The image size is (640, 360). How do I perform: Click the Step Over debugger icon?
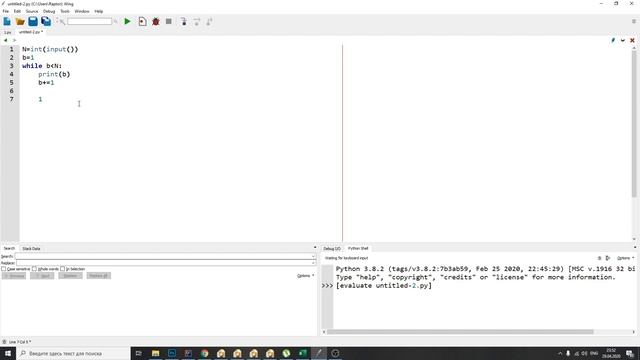click(197, 22)
